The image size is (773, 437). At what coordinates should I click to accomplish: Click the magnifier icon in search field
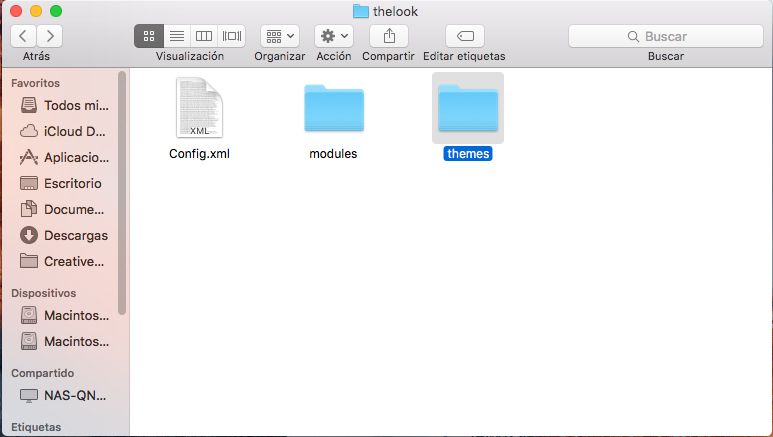[x=633, y=36]
